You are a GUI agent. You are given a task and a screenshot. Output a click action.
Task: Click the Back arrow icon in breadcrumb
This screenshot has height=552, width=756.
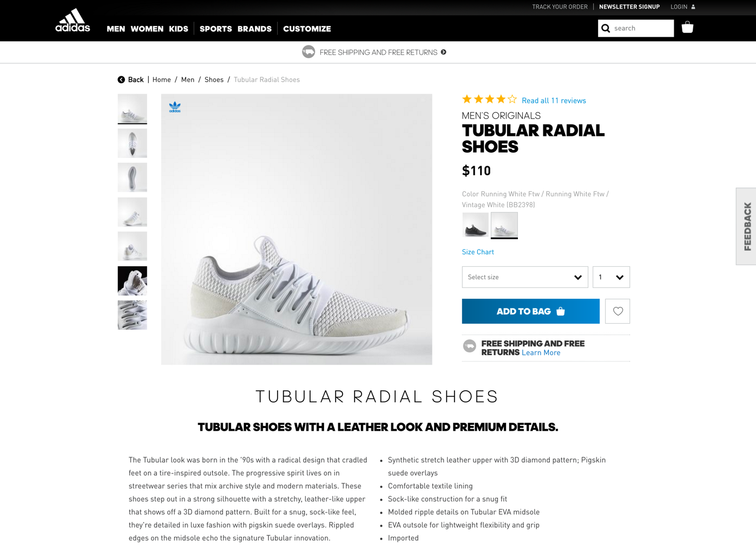tap(121, 80)
